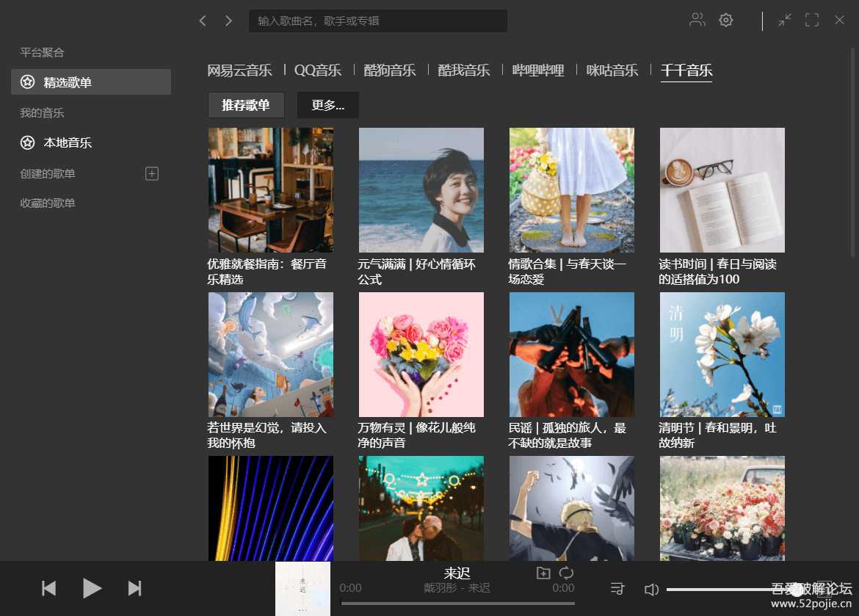Switch to the QQ音乐 tab
The image size is (859, 616).
[317, 70]
